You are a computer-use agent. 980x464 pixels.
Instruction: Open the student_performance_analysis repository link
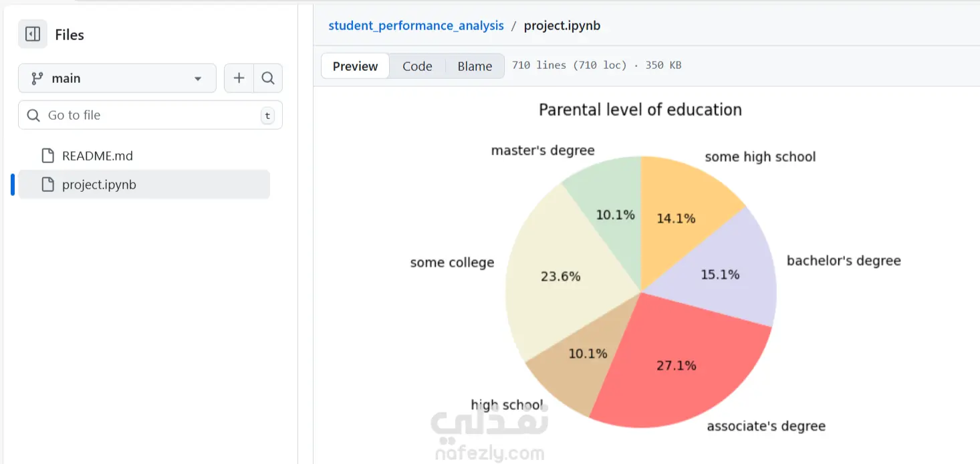pyautogui.click(x=416, y=25)
